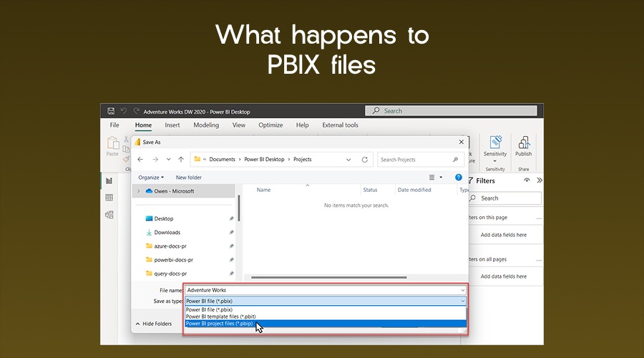Click Filters pane Search field
644x358 pixels.
pos(505,198)
